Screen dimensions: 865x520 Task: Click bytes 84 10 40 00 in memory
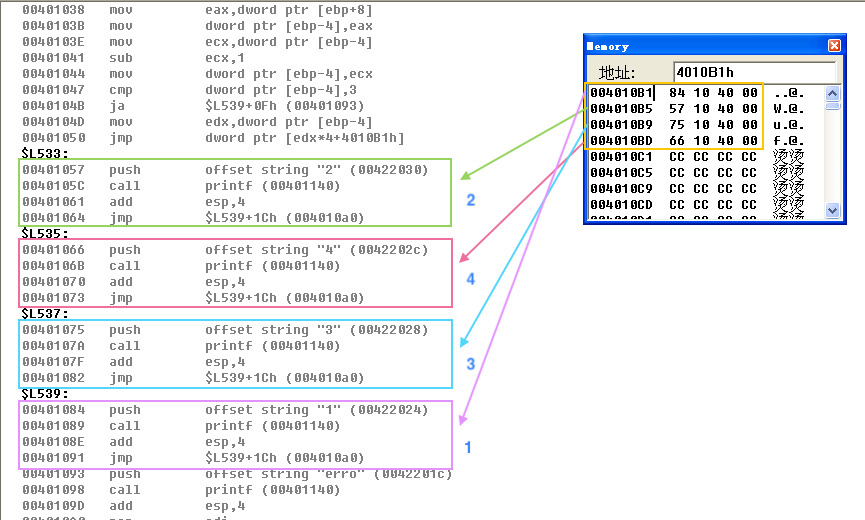713,93
